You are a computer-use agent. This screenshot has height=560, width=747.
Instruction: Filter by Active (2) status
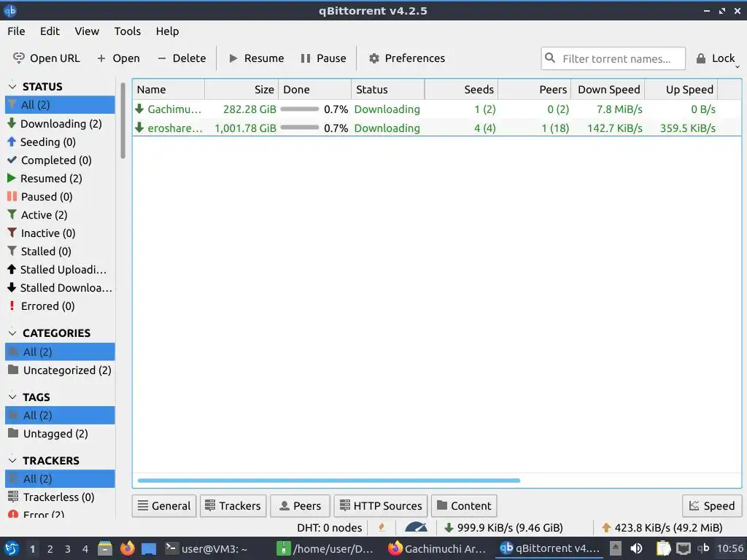pyautogui.click(x=60, y=215)
